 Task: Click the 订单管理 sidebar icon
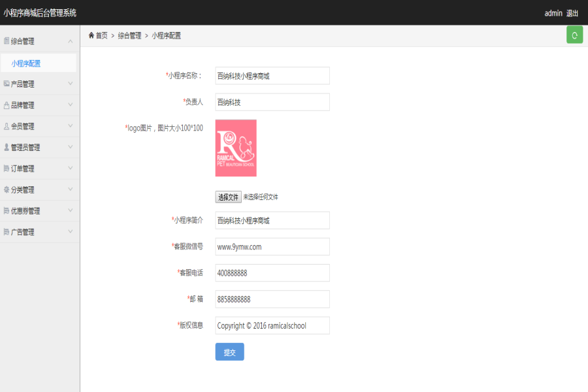point(7,169)
